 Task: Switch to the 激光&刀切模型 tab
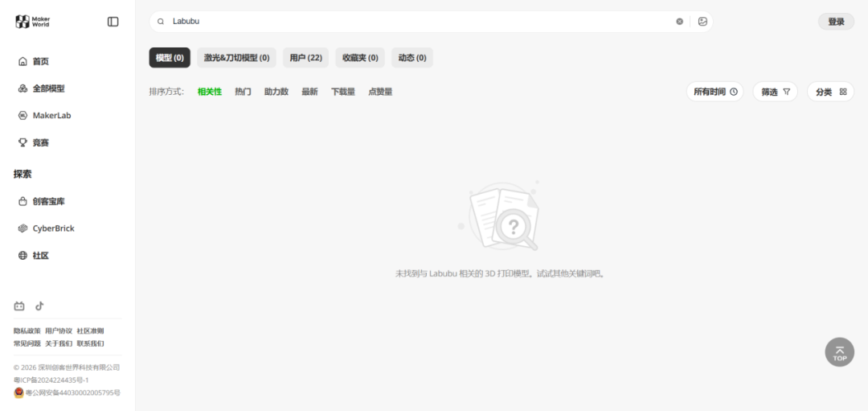(236, 58)
